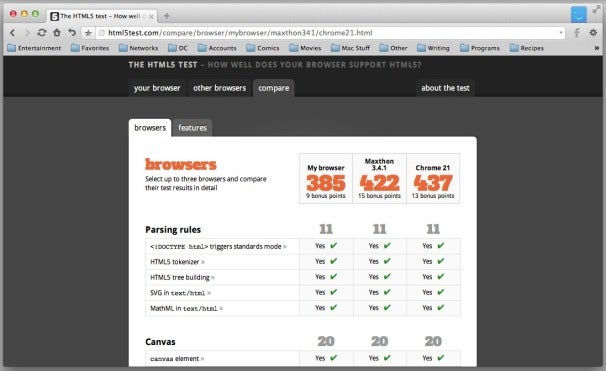Open a new tab with plus button

click(x=167, y=16)
